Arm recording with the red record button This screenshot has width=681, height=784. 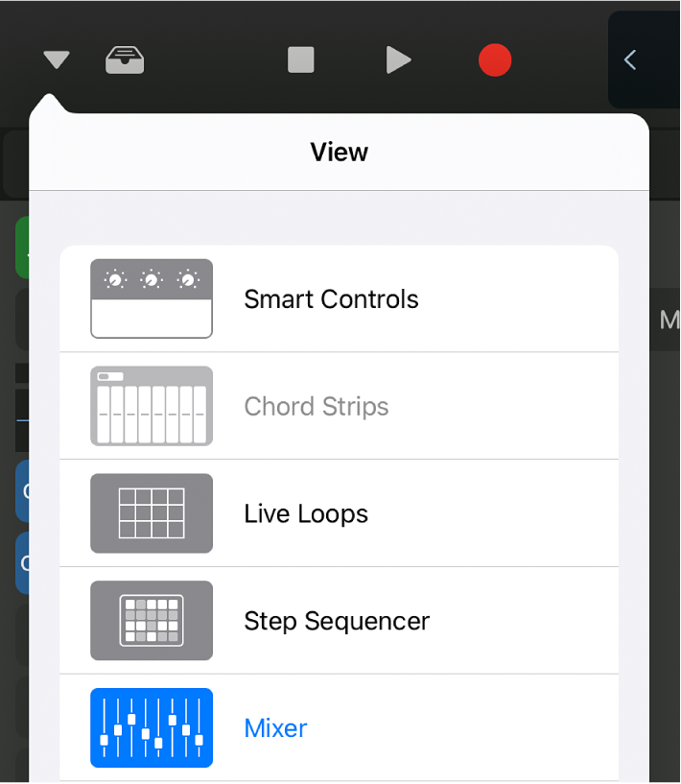(x=495, y=59)
